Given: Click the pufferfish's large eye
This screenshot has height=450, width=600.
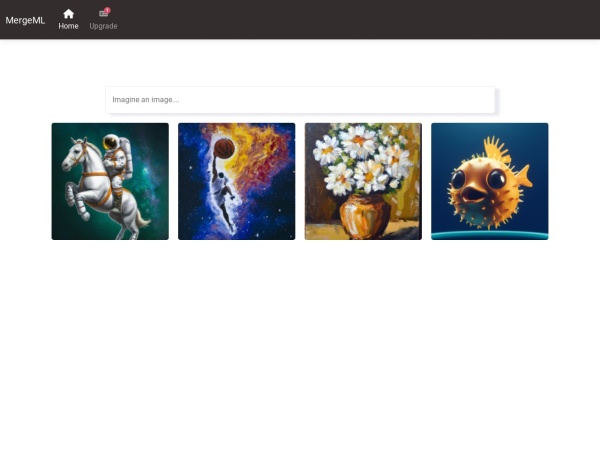Looking at the screenshot, I should (496, 180).
